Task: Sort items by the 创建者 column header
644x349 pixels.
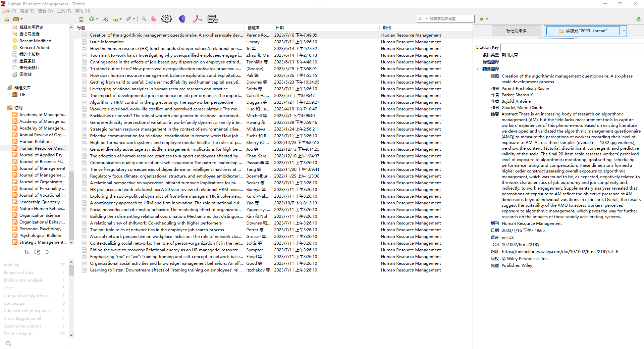Action: click(x=258, y=28)
